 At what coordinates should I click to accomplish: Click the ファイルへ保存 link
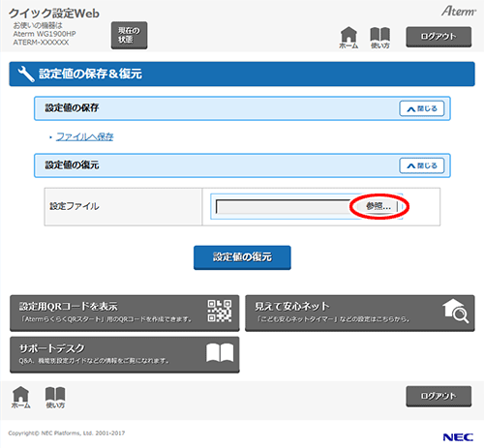[x=85, y=136]
